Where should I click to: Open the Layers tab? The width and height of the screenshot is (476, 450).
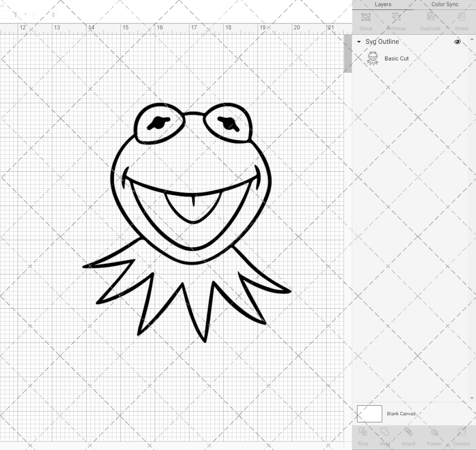383,4
